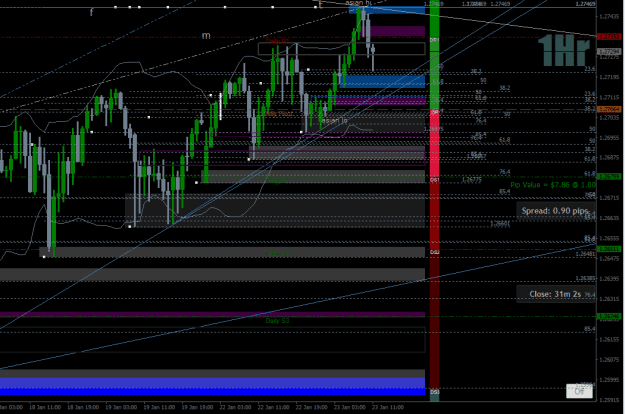The image size is (625, 414).
Task: Click the 1.26635 price scale value
Action: click(x=609, y=218)
